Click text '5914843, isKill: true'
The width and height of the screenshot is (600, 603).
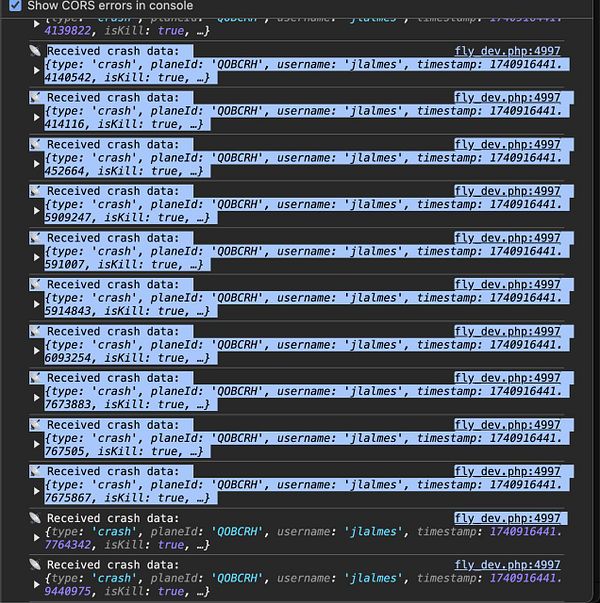(x=114, y=311)
